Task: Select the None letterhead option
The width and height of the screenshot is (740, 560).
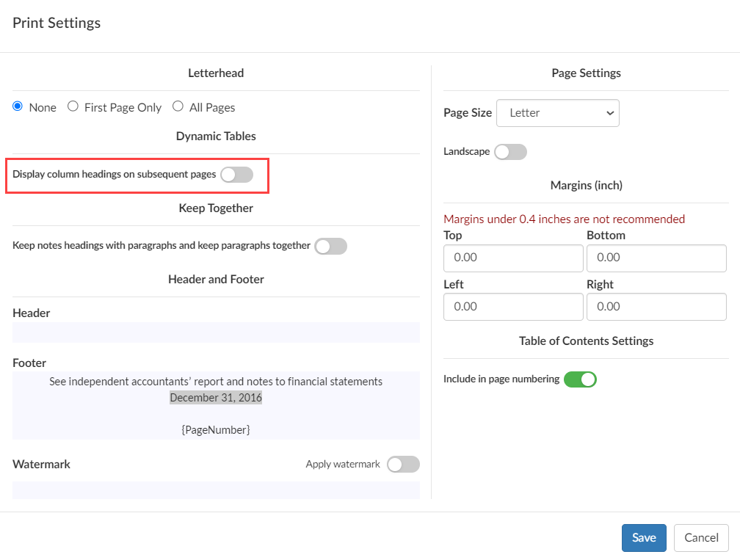Action: click(16, 106)
